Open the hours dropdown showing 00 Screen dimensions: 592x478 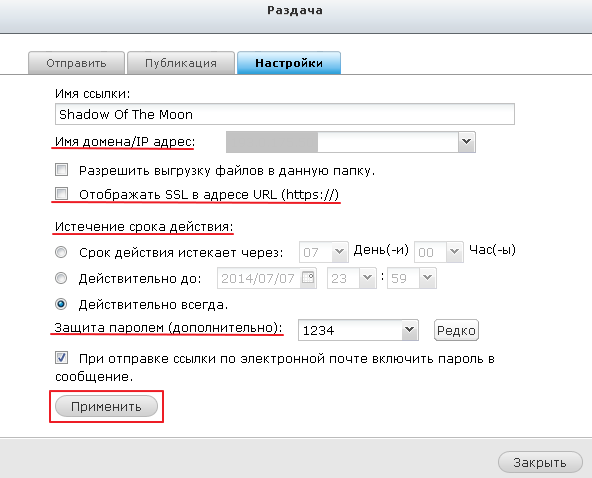439,252
